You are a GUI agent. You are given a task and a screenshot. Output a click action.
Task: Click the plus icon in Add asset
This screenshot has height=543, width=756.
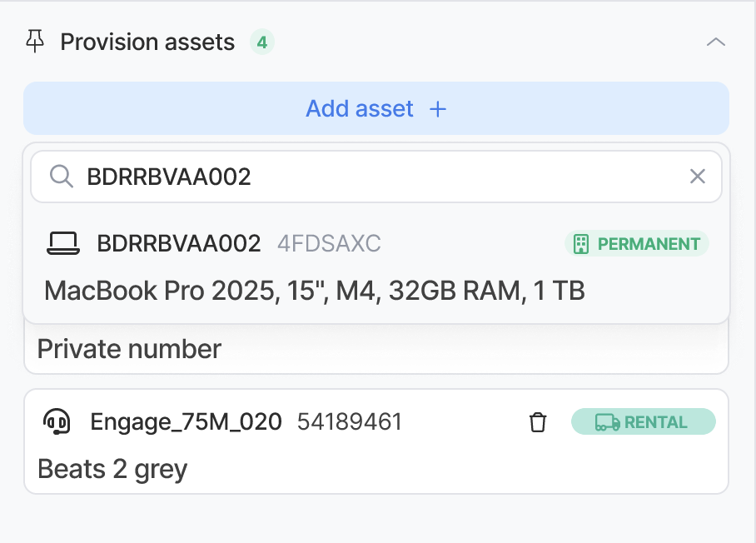[x=438, y=109]
